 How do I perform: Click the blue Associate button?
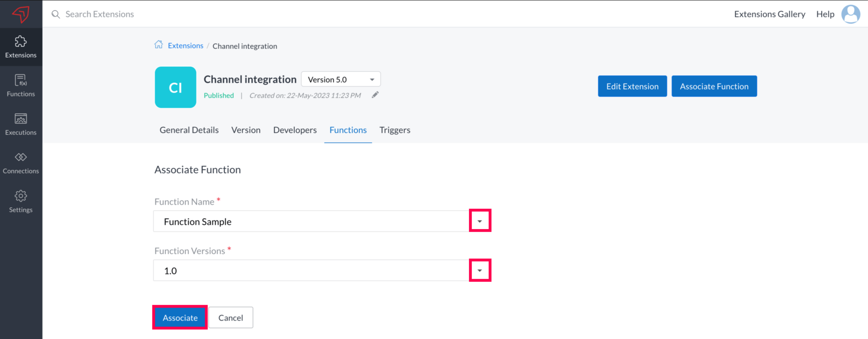(x=180, y=317)
